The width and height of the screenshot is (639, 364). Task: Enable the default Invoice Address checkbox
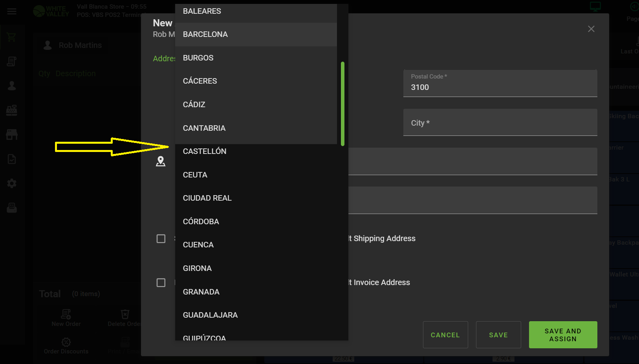tap(161, 283)
